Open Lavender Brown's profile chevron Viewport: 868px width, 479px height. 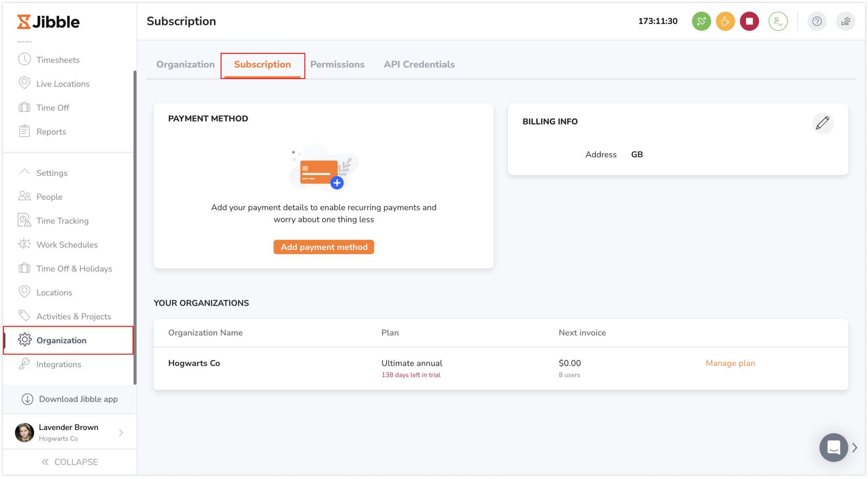pos(122,432)
